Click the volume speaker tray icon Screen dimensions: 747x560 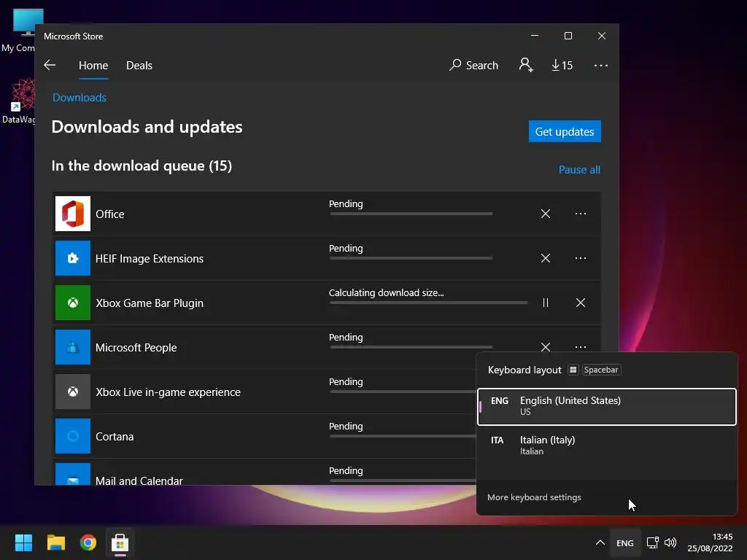(670, 542)
